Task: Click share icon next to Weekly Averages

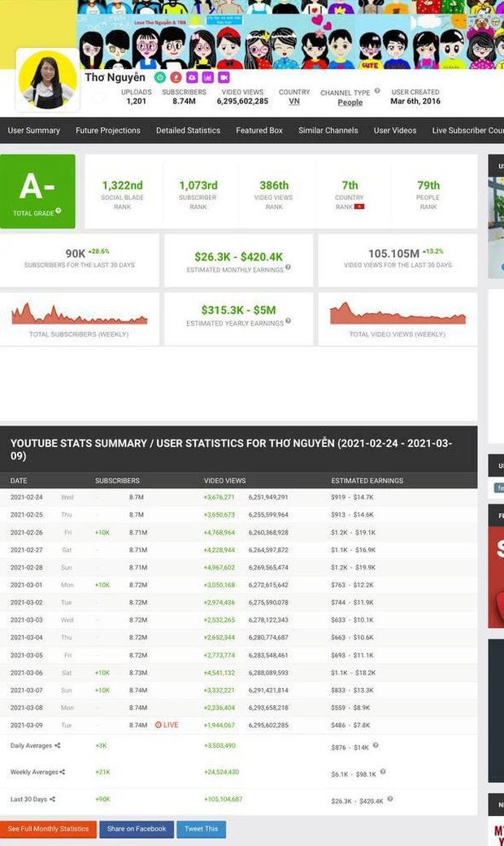Action: (x=62, y=772)
